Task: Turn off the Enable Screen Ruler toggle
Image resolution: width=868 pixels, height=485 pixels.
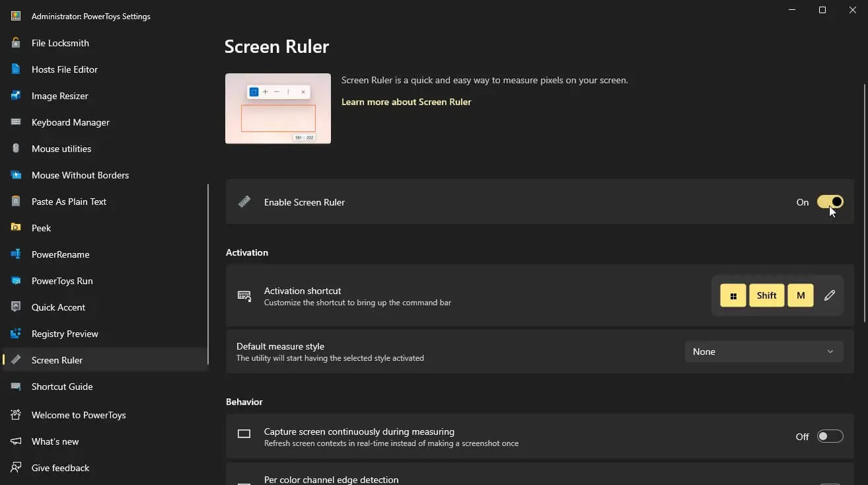Action: click(x=830, y=202)
